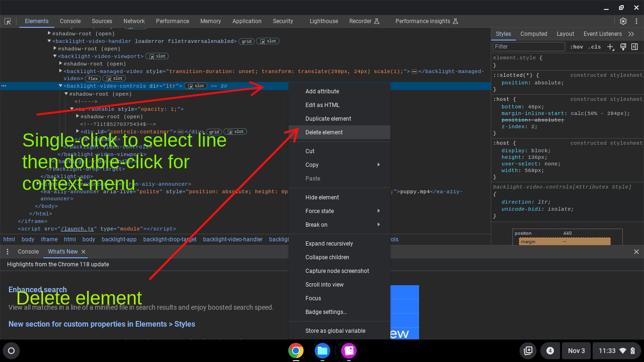
Task: Close the What's New drawer tab
Action: pos(83,252)
